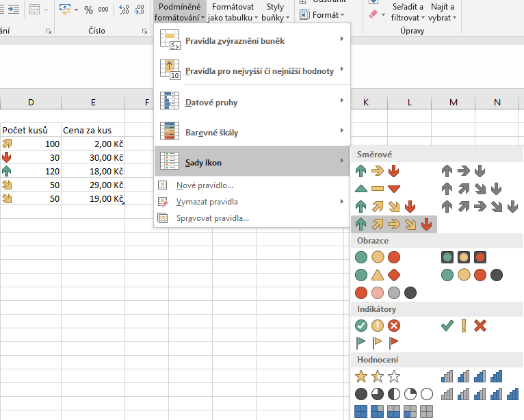Pick the 5 ratings bar set

pyautogui.click(x=480, y=394)
